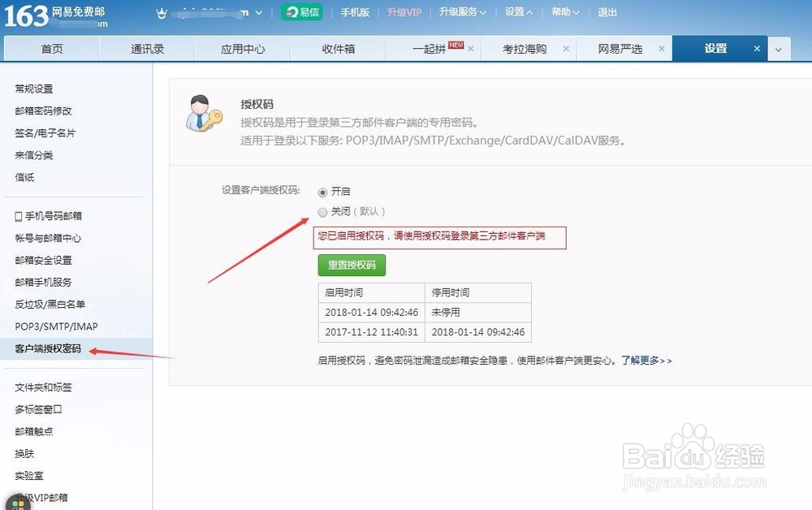Select the 关闭（默认） radio button
Image resolution: width=812 pixels, height=510 pixels.
pos(322,211)
